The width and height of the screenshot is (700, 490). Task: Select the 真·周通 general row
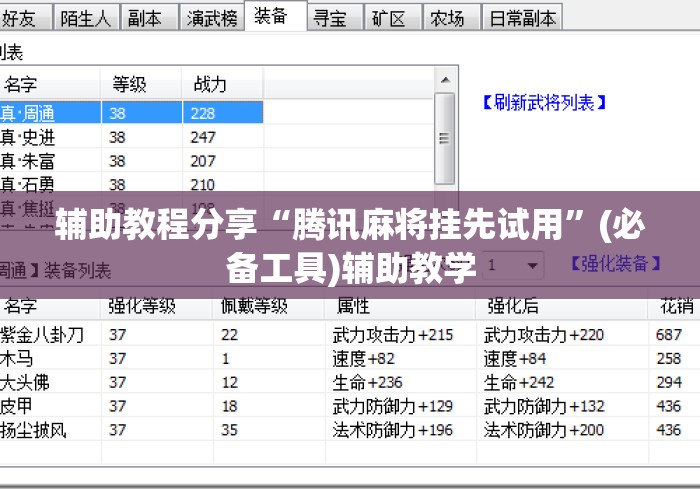coord(131,113)
